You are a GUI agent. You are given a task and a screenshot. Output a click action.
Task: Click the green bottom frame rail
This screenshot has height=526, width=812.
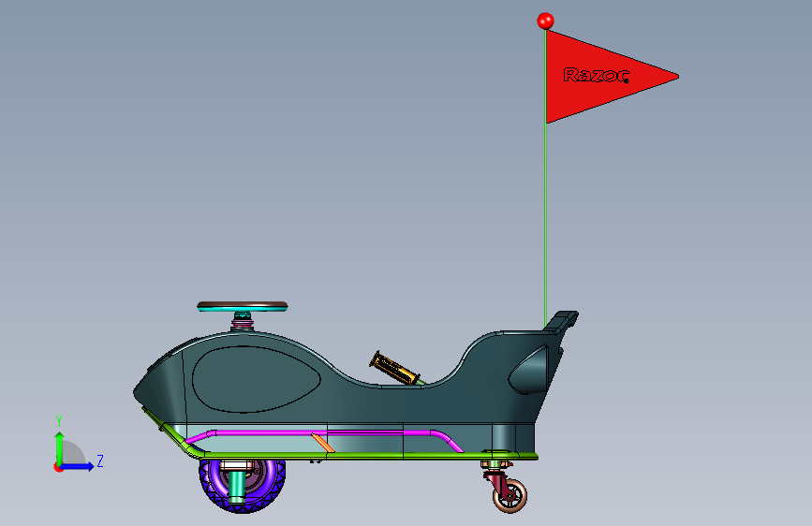point(362,456)
